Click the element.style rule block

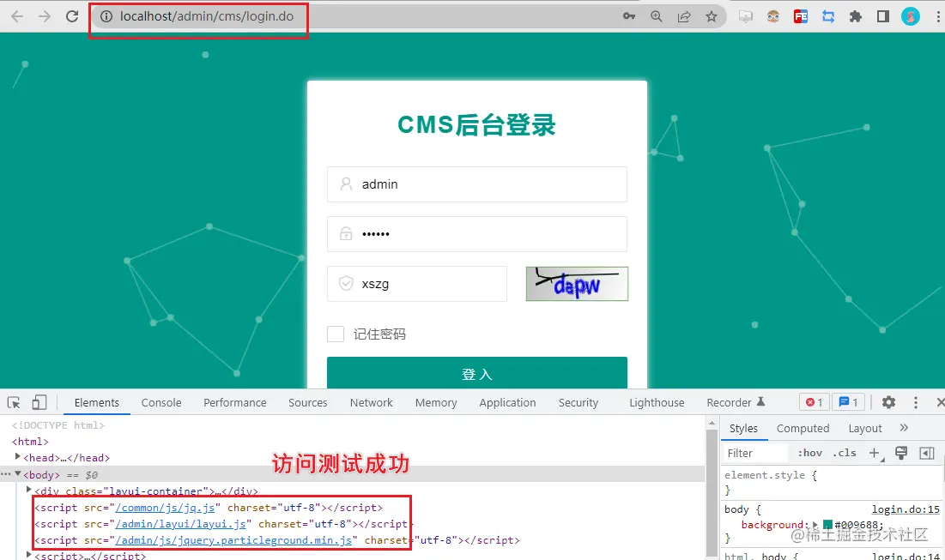(x=831, y=482)
